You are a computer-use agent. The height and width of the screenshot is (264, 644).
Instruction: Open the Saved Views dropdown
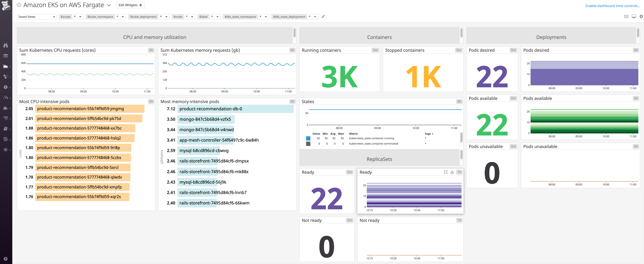point(37,16)
